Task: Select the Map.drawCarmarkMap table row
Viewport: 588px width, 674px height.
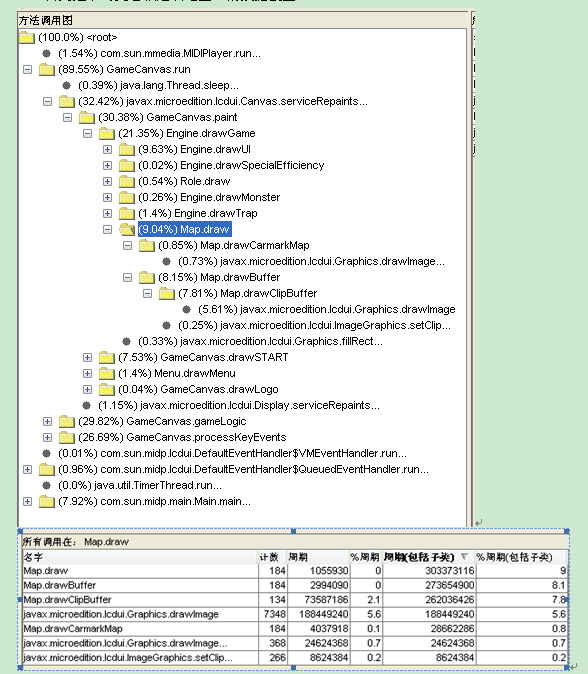Action: pyautogui.click(x=295, y=629)
